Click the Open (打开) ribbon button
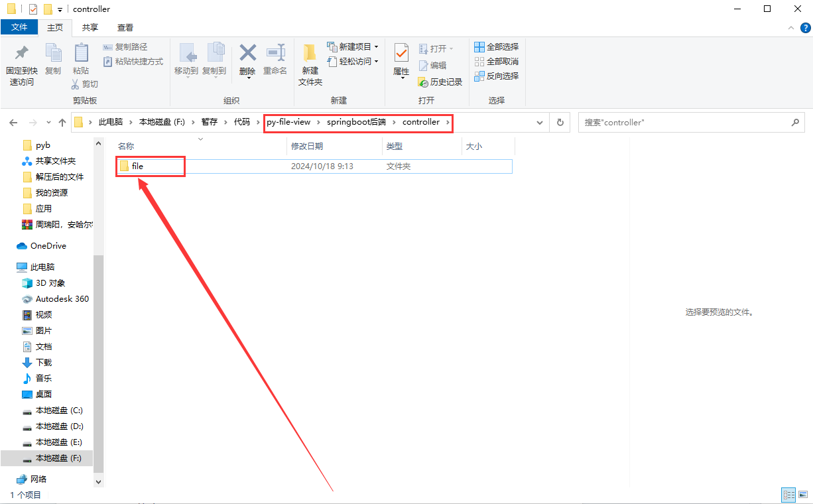Viewport: 813px width, 504px height. pyautogui.click(x=436, y=48)
